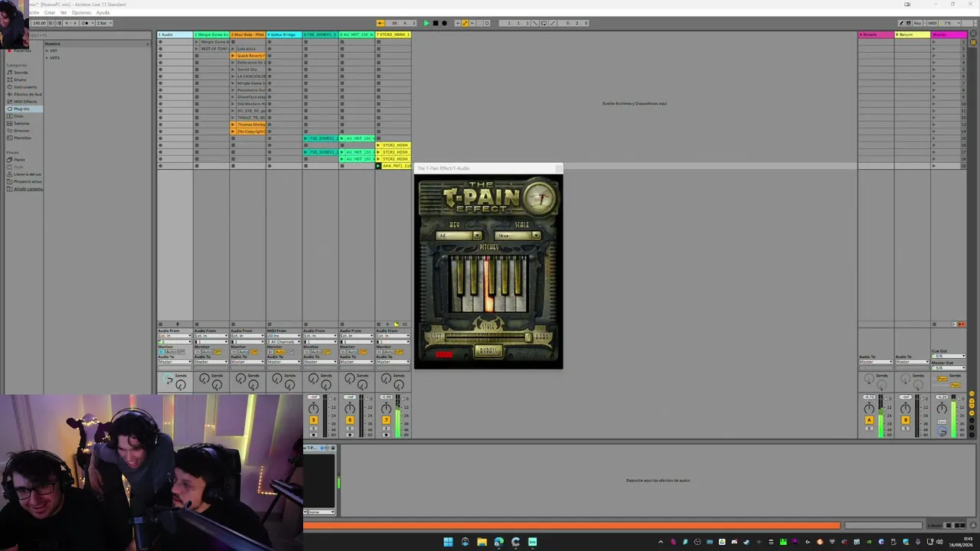Image resolution: width=980 pixels, height=551 pixels.
Task: Toggle track 5 activator button
Action: (313, 420)
